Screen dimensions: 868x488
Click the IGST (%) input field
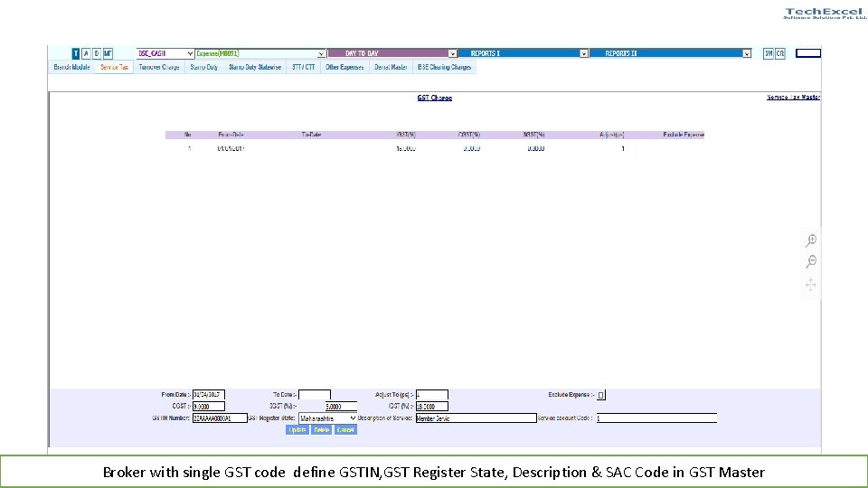(x=432, y=406)
